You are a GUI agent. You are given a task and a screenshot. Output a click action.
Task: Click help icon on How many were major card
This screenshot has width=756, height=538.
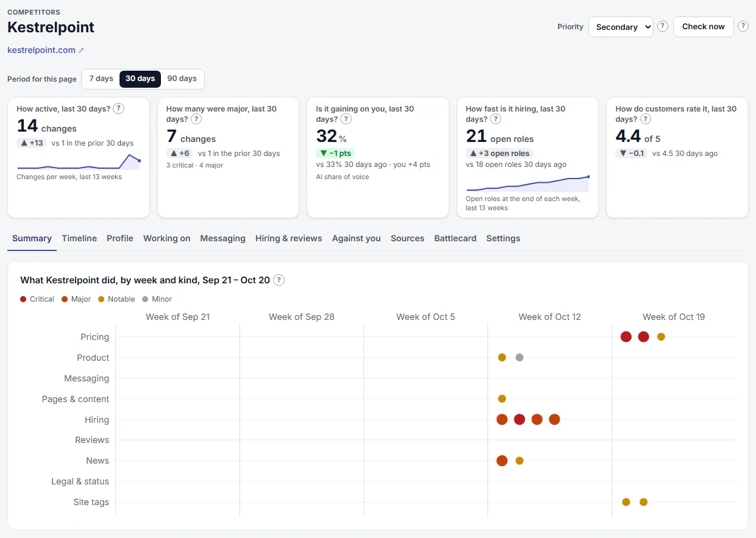(196, 119)
